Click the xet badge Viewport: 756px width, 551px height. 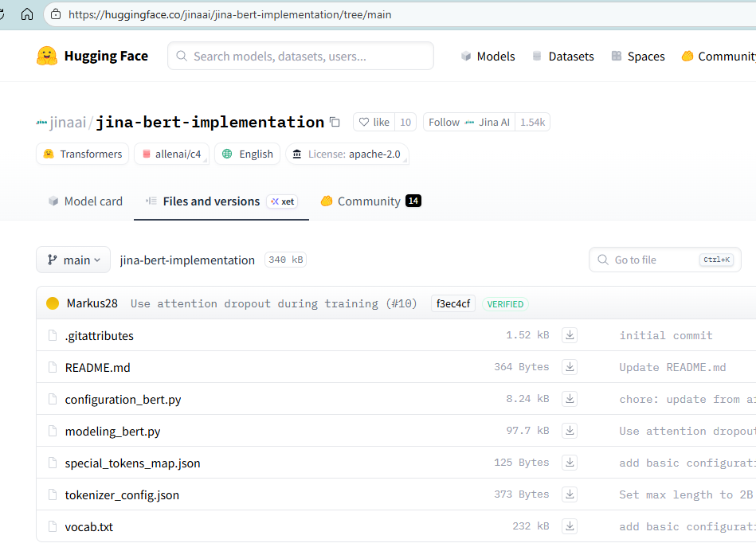click(x=283, y=201)
